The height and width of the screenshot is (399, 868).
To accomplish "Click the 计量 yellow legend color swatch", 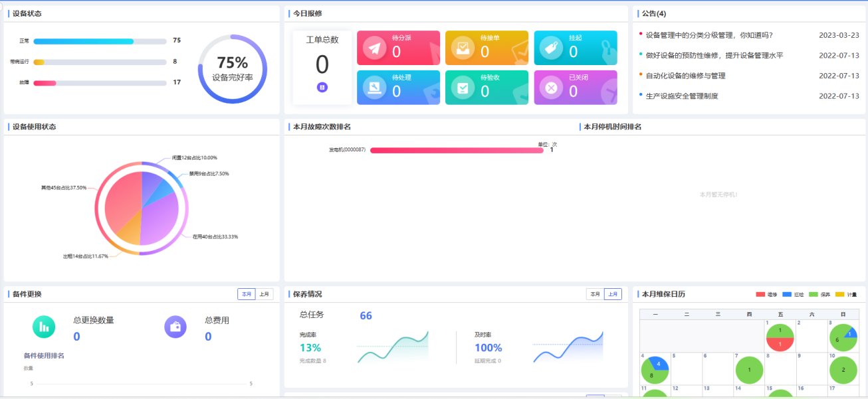I will pos(839,294).
